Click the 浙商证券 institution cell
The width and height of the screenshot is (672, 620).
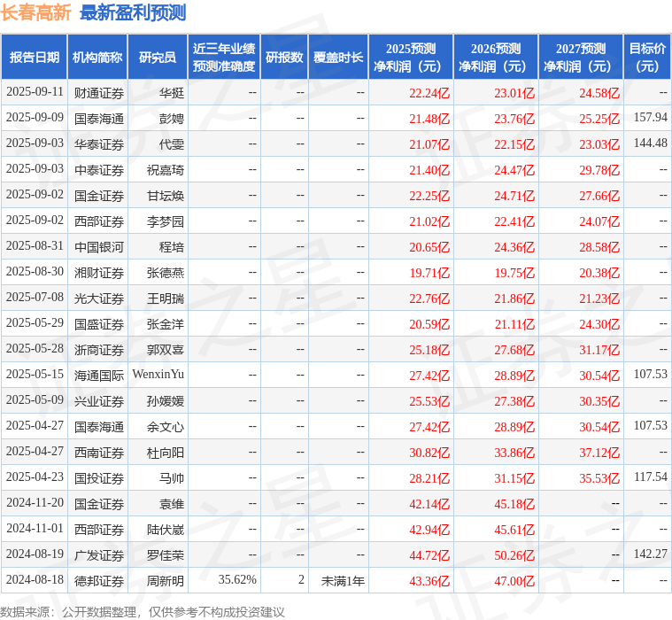coord(99,350)
